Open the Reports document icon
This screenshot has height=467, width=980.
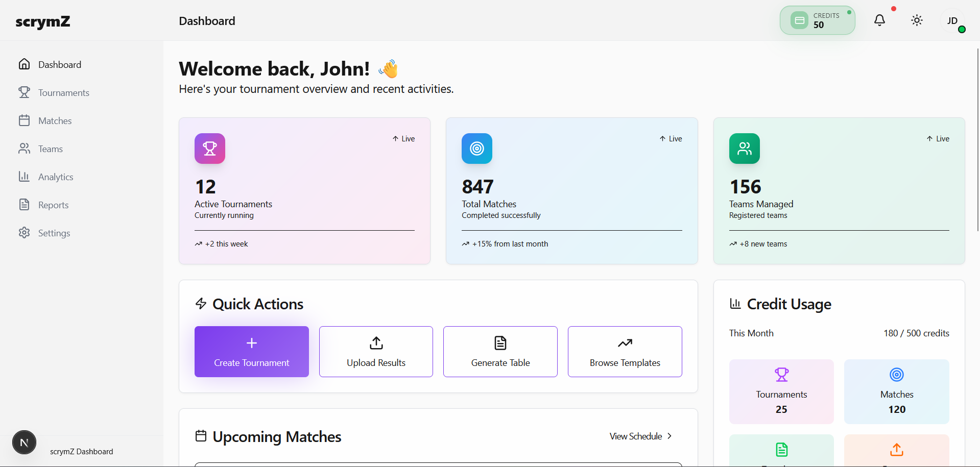click(x=25, y=205)
